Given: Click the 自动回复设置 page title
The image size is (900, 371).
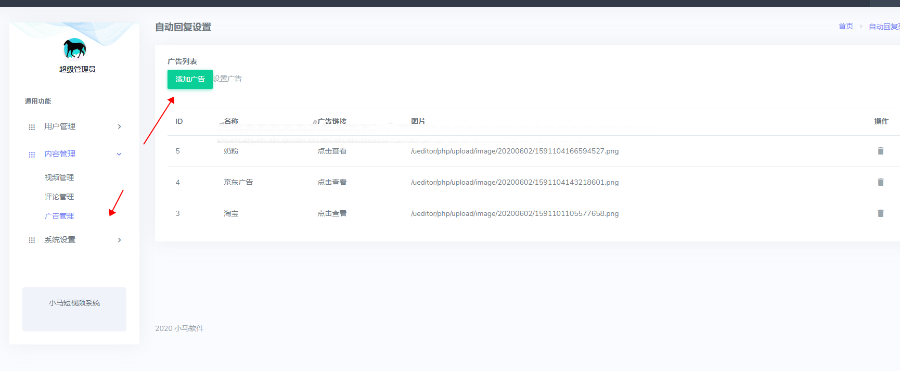Looking at the screenshot, I should tap(183, 27).
